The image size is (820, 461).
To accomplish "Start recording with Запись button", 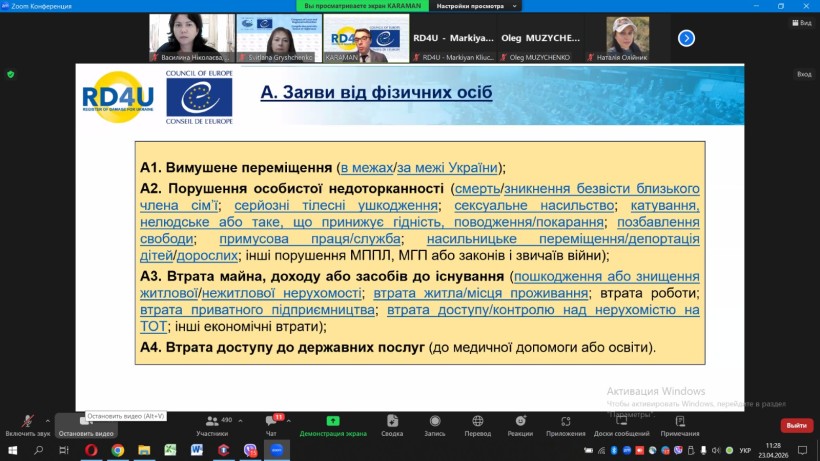I will tap(435, 425).
